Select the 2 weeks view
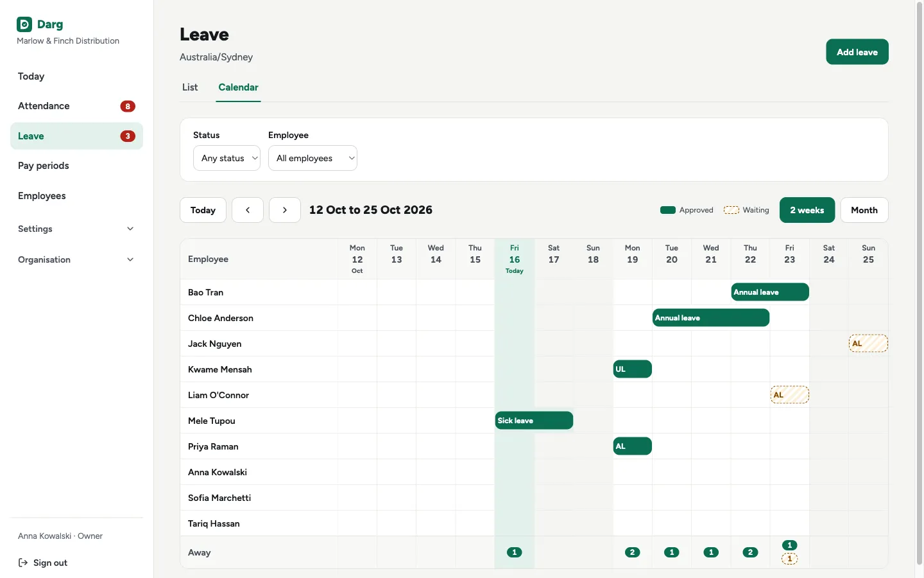This screenshot has width=924, height=578. pyautogui.click(x=807, y=210)
